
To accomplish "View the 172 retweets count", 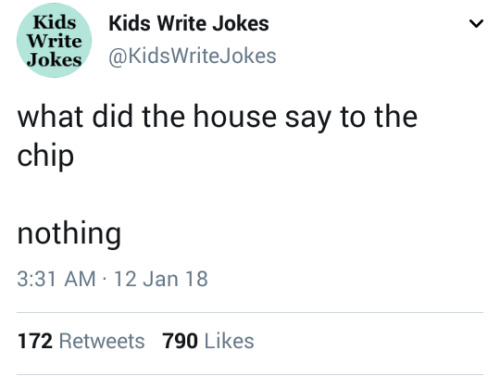I will 35,341.
